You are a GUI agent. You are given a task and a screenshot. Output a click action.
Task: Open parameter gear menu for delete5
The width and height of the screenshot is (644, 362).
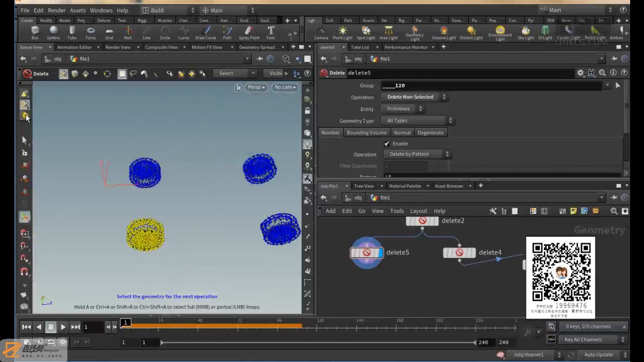click(581, 73)
